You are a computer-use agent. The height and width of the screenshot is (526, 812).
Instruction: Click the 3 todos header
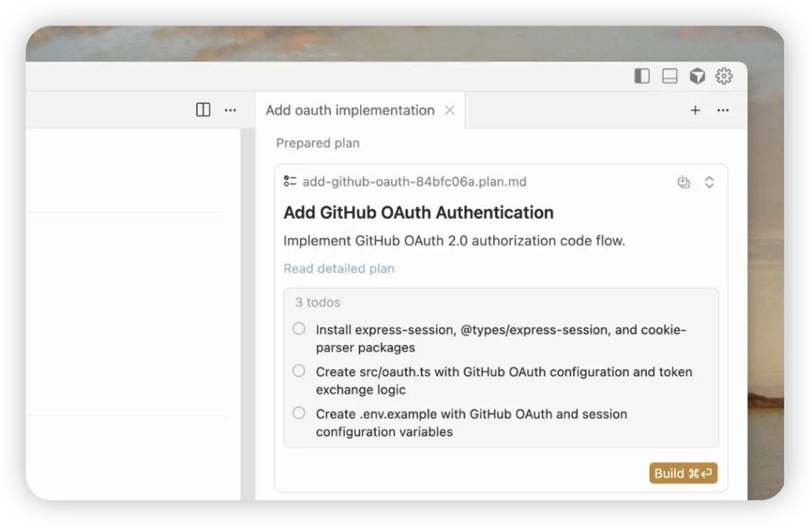pos(317,302)
